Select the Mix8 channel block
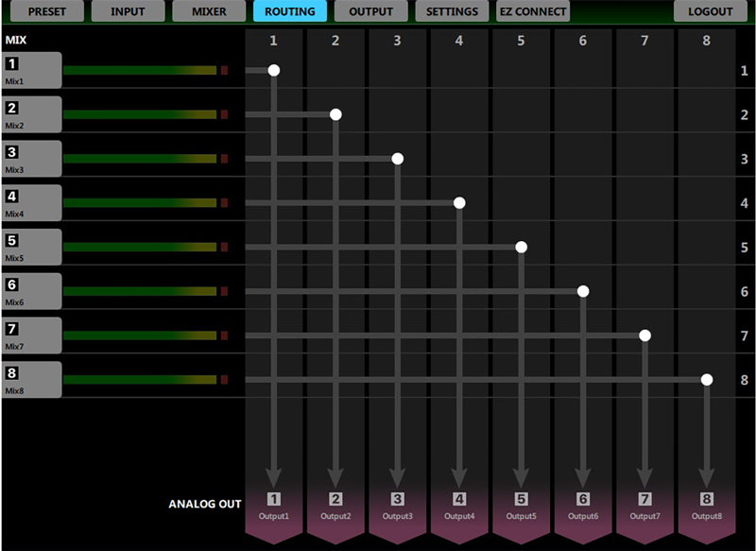756x551 pixels. [x=31, y=380]
